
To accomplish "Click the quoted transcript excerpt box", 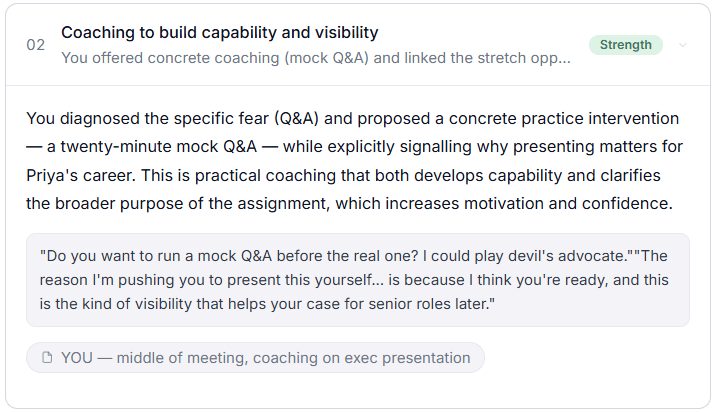I will (358, 280).
